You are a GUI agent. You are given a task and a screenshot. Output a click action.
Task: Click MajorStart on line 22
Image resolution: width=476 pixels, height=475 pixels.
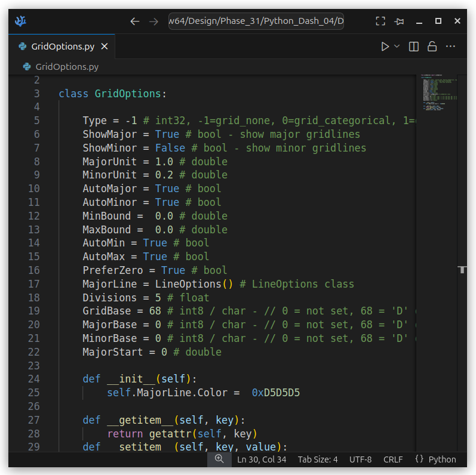tap(113, 352)
